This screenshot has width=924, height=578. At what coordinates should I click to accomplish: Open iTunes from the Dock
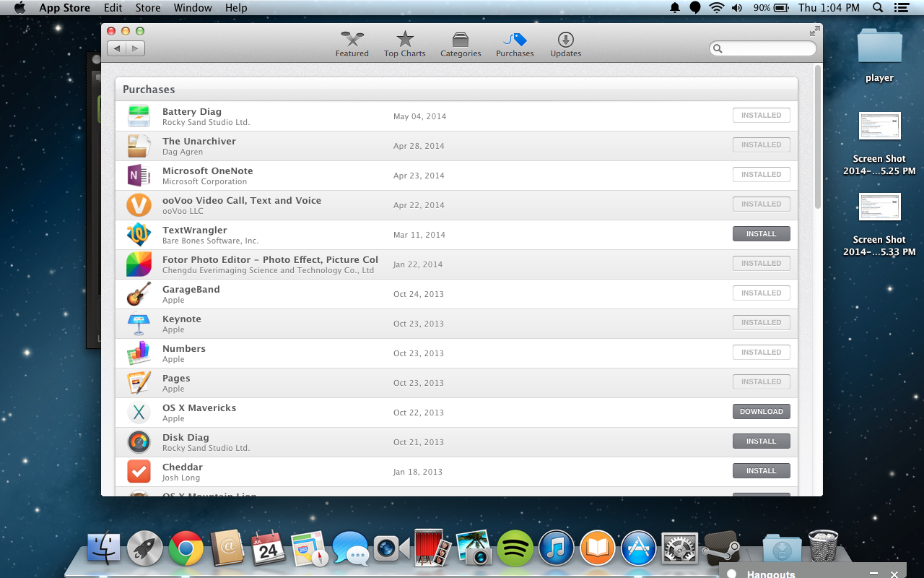[556, 548]
